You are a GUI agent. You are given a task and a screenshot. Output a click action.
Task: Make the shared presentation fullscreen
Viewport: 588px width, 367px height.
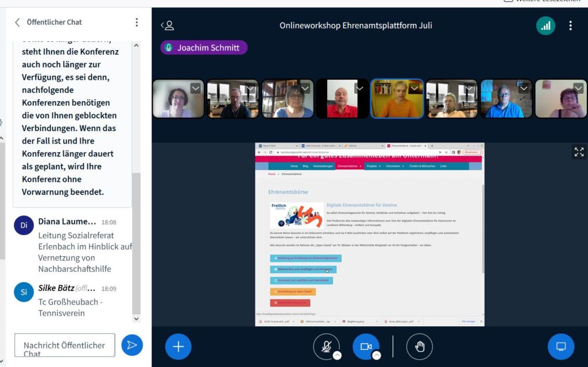[x=579, y=152]
